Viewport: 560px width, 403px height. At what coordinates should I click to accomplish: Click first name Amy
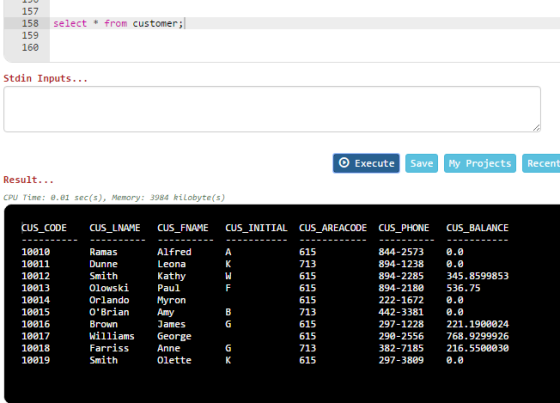tap(166, 312)
